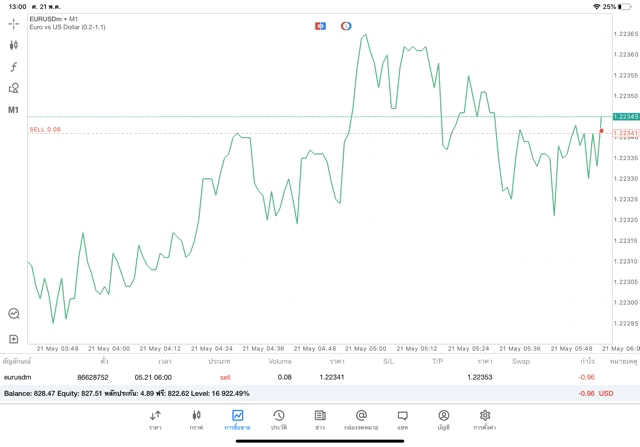Open indicators function icon

tap(13, 67)
